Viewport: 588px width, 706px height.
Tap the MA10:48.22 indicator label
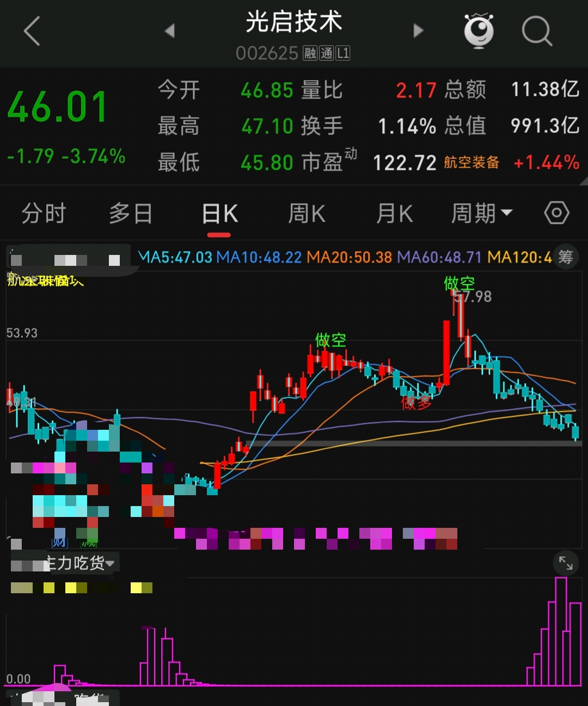[259, 257]
